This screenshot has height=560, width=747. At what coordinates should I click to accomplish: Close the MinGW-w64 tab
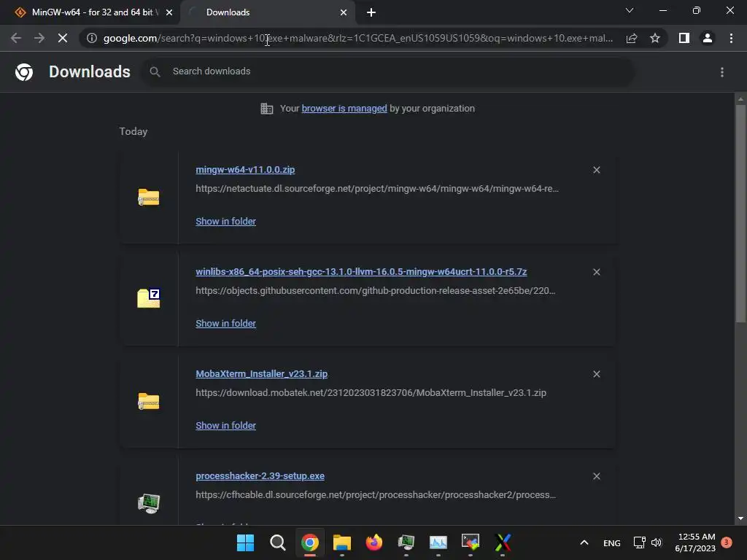tap(169, 12)
